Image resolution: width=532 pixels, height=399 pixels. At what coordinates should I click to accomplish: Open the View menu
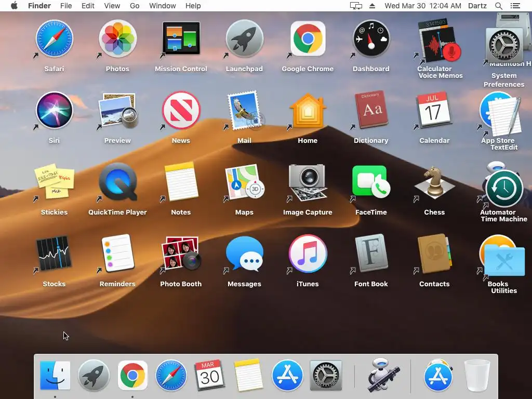[x=112, y=6]
